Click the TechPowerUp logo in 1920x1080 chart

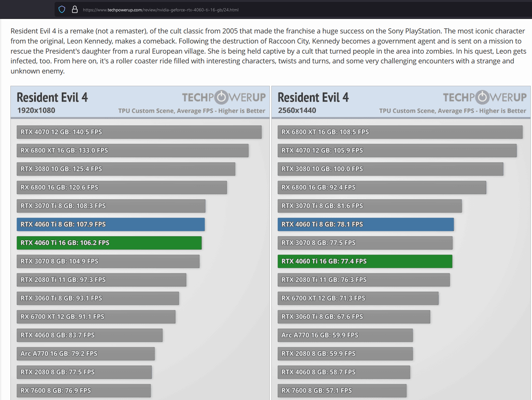tap(224, 97)
